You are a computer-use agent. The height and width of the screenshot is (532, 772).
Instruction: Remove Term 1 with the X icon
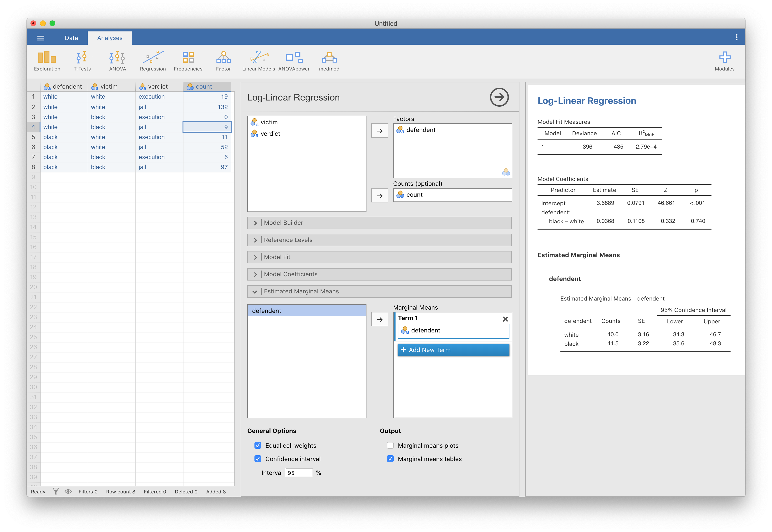point(505,319)
